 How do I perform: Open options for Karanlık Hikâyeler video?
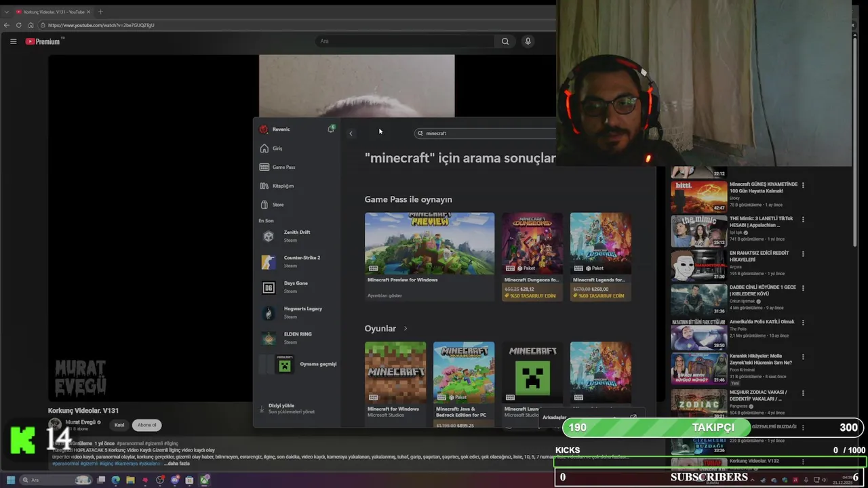coord(803,357)
